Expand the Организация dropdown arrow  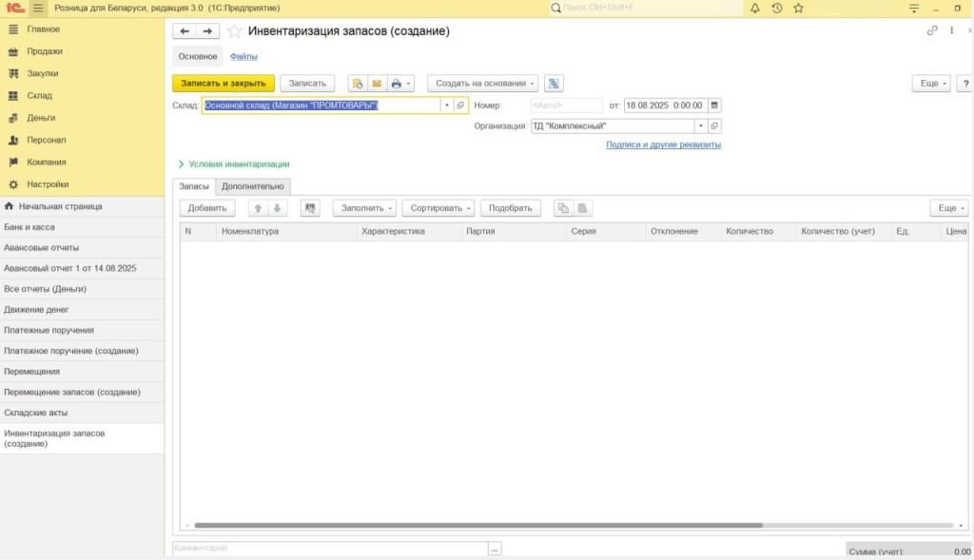pos(701,126)
